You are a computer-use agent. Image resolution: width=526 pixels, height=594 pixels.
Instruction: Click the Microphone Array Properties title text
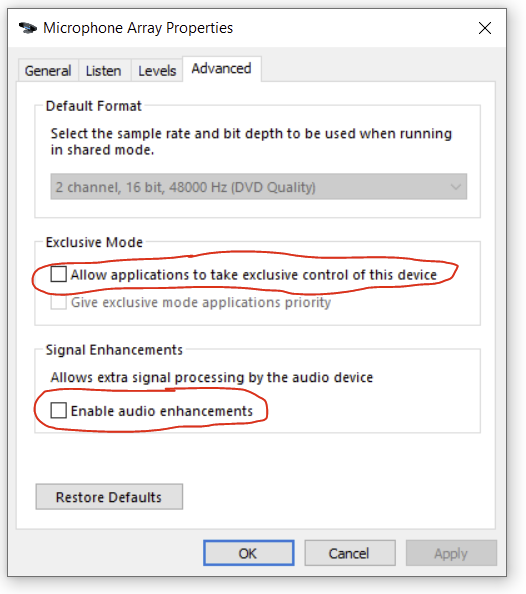click(138, 28)
